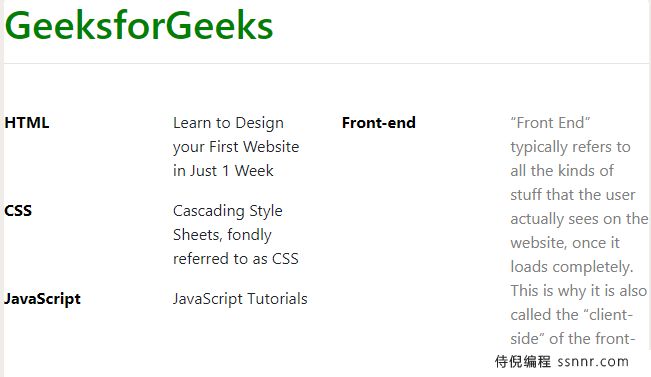Viewport: 651px width, 377px height.
Task: Click 'actually sees on the' text line
Action: [x=579, y=219]
